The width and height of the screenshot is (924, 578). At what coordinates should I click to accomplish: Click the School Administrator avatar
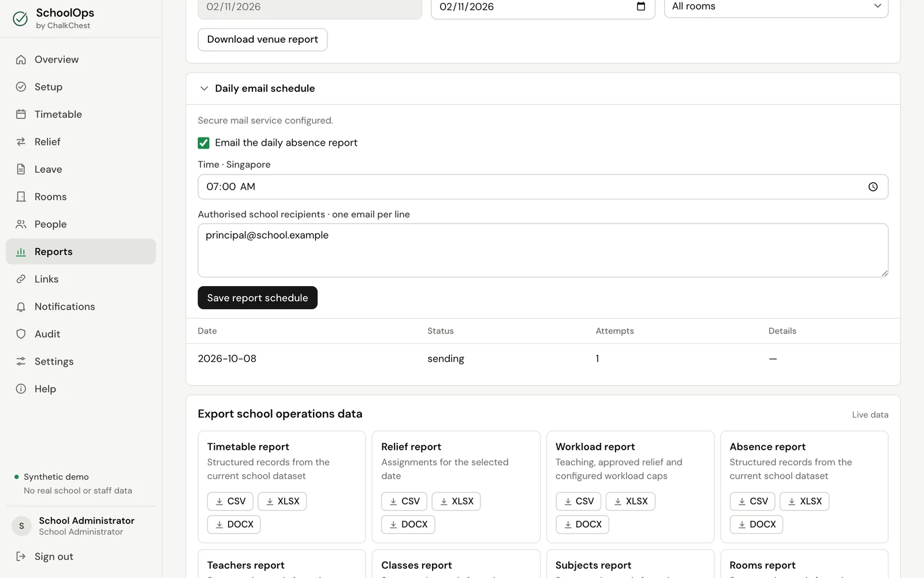tap(21, 526)
